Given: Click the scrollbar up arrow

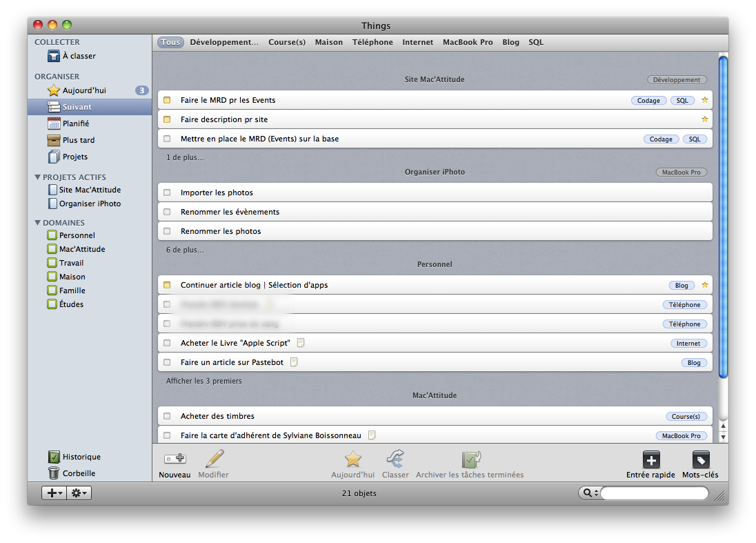Looking at the screenshot, I should [x=723, y=426].
